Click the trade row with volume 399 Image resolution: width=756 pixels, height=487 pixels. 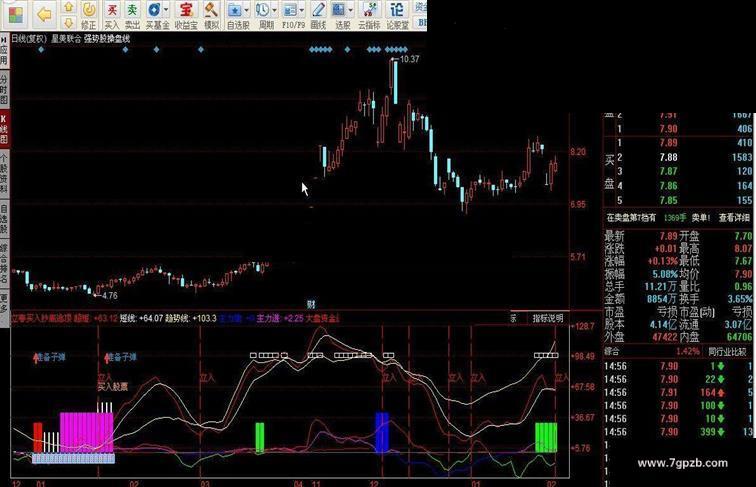point(679,432)
